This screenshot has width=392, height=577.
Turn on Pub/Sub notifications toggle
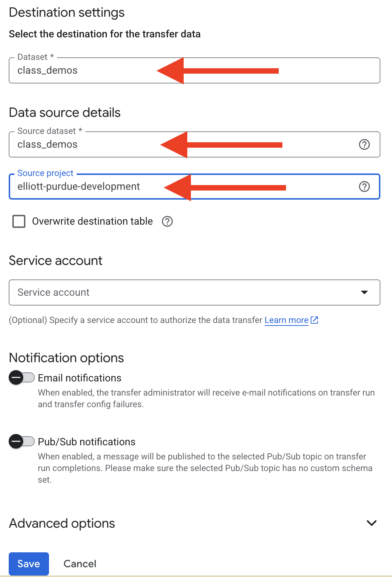coord(22,442)
